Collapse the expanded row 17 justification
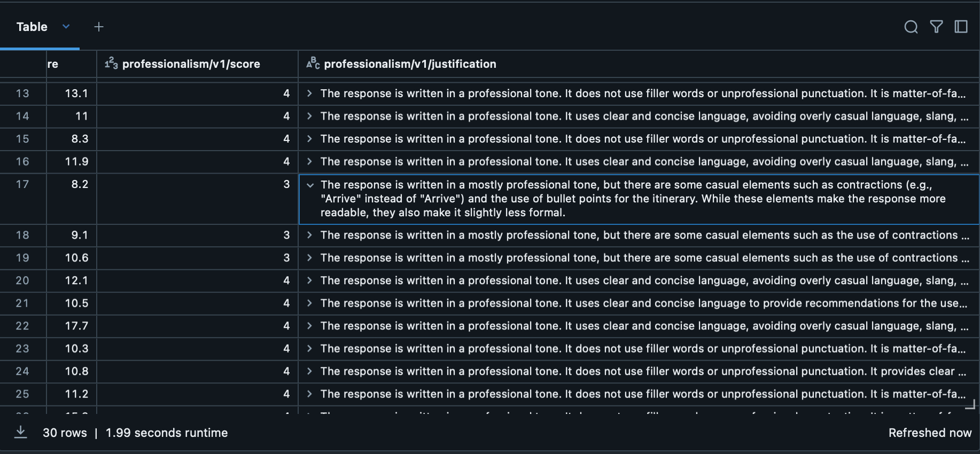Image resolution: width=980 pixels, height=454 pixels. tap(310, 185)
